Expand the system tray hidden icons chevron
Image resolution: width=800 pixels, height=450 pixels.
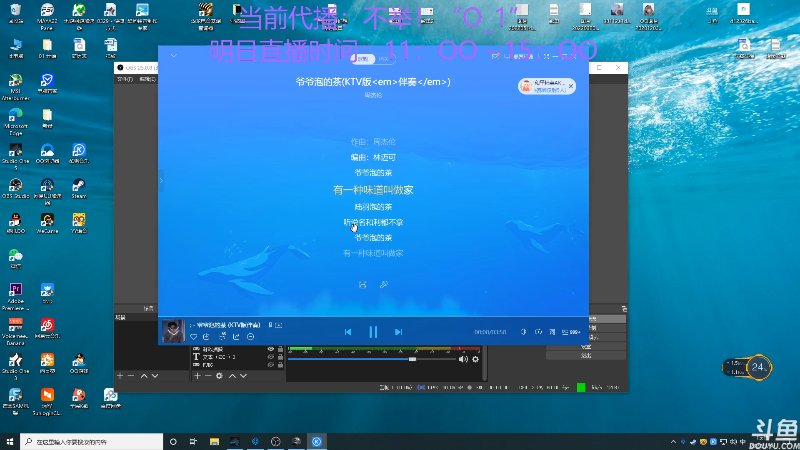coord(673,441)
